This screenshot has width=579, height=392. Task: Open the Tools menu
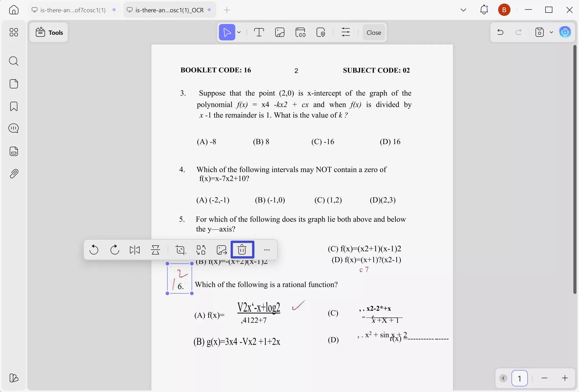(x=49, y=32)
